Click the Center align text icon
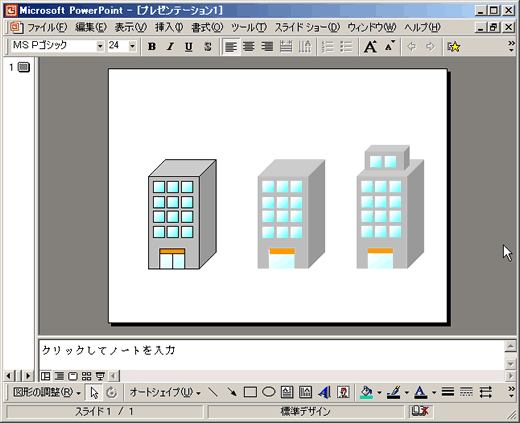Viewport: 520px width, 423px height. (x=249, y=46)
